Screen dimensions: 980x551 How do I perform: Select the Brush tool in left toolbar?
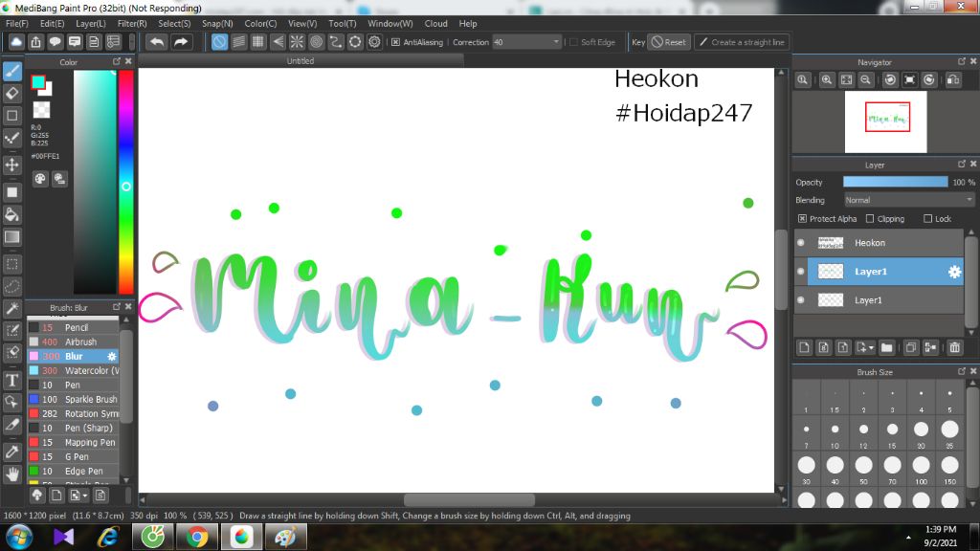[x=11, y=71]
